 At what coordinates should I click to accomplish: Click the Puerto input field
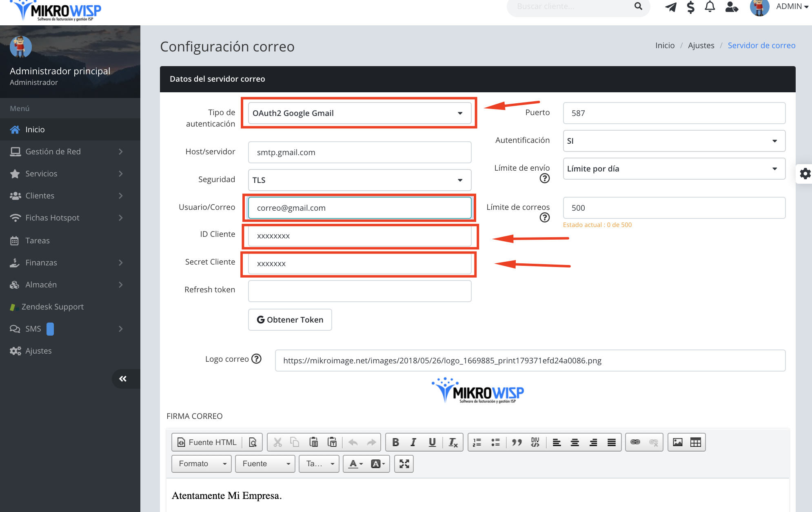pos(674,113)
